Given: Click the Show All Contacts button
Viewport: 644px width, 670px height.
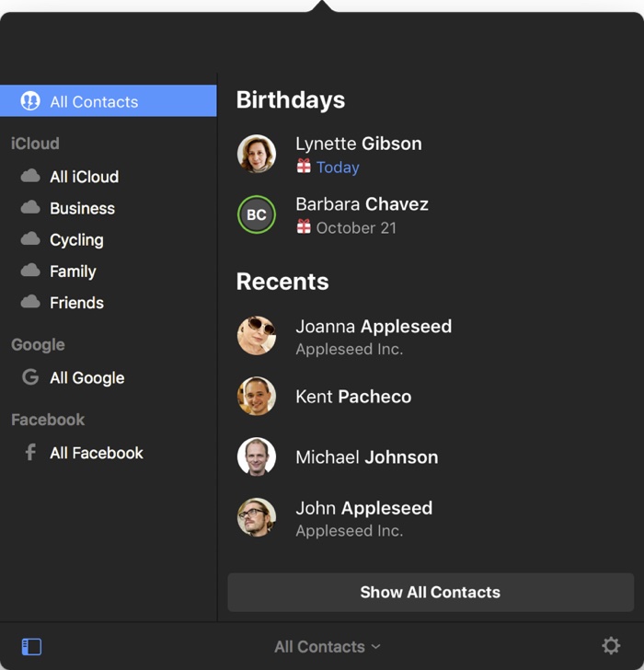Looking at the screenshot, I should coord(431,593).
